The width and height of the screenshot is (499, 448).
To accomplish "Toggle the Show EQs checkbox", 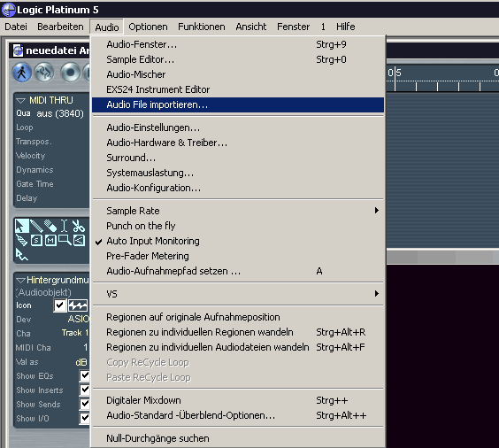I will [85, 375].
